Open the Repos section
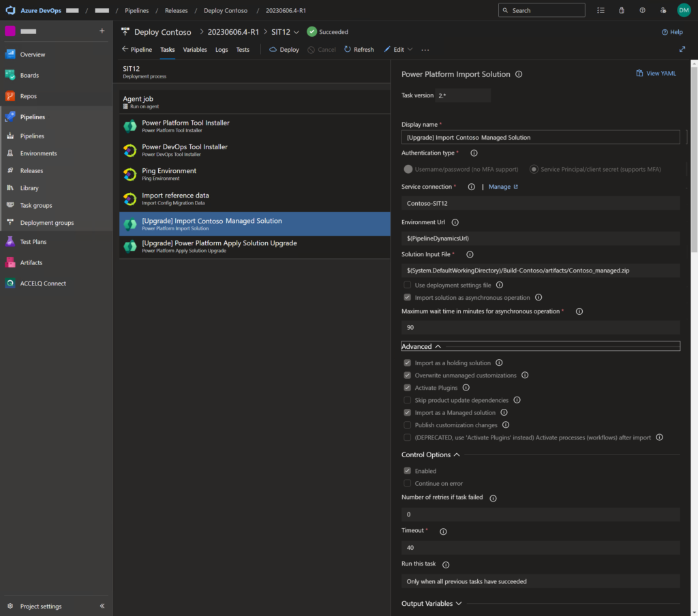698x616 pixels. pyautogui.click(x=27, y=95)
